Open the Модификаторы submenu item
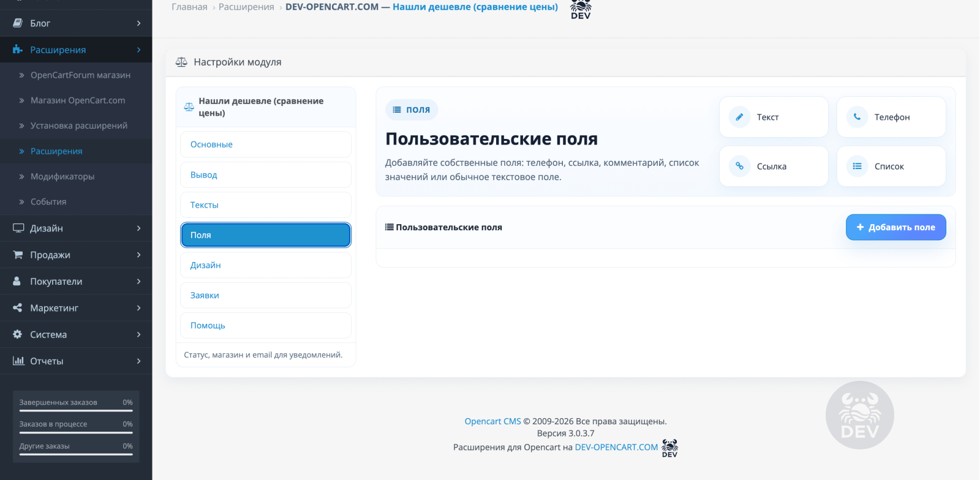 (x=76, y=176)
